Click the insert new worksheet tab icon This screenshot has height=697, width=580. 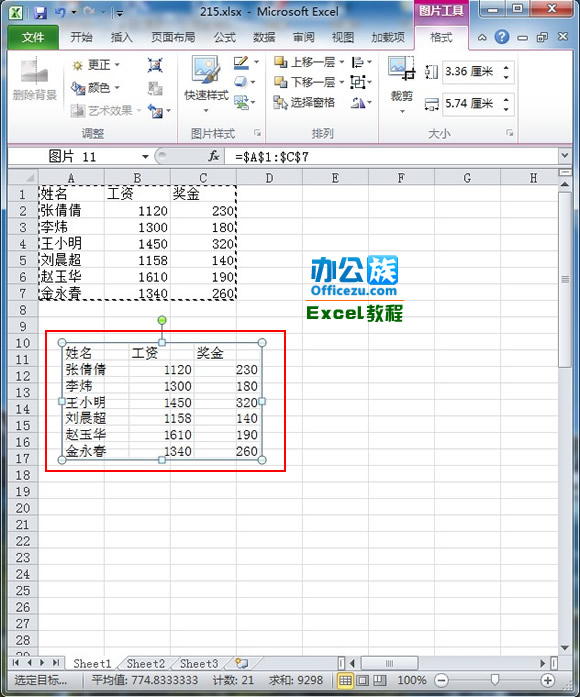(241, 664)
